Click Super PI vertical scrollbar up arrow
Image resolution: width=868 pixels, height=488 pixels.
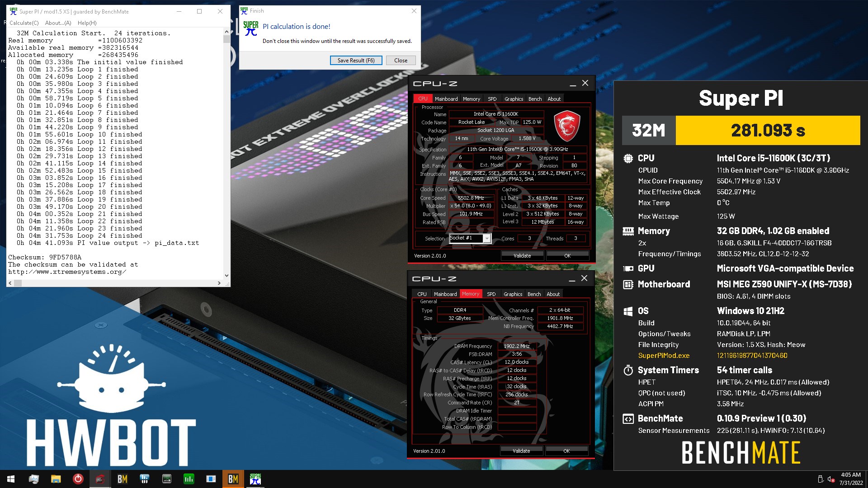tap(226, 32)
